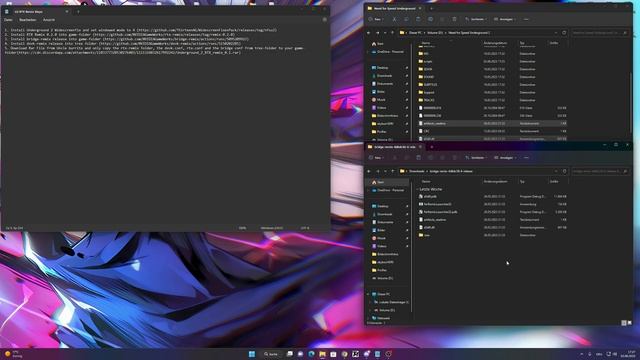
Task: Click Downloads breadcrumb in bridge-remix address bar
Action: point(417,171)
